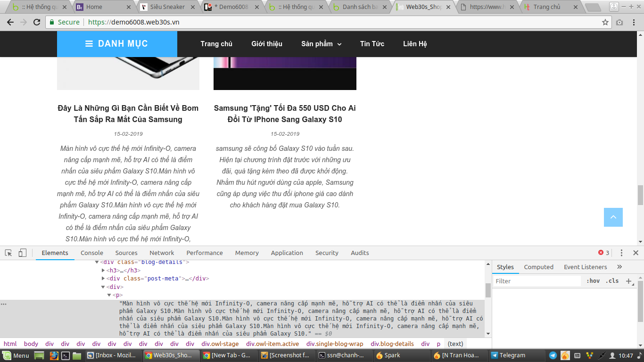
Task: Switch to the Audits panel
Action: (x=360, y=253)
